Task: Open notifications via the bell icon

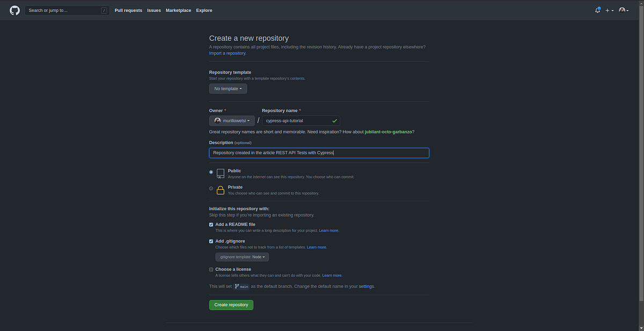Action: click(x=597, y=10)
